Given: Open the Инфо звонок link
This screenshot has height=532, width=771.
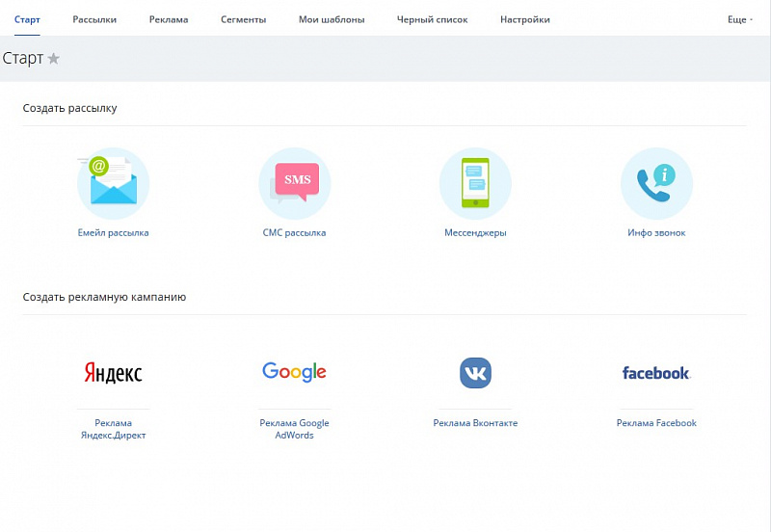Looking at the screenshot, I should (656, 233).
